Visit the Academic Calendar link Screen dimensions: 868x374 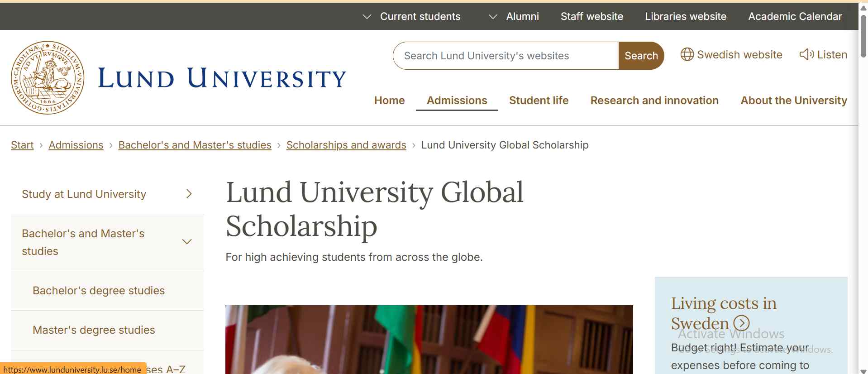pos(794,16)
